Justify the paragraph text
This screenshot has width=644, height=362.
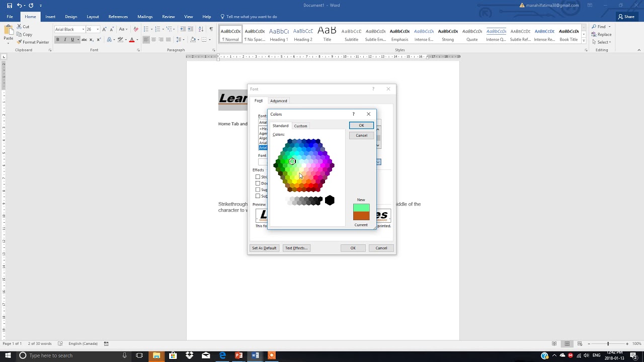(169, 40)
